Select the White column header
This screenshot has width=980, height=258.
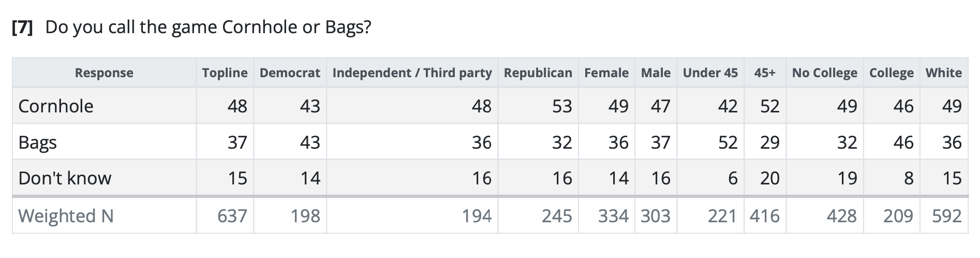tap(943, 73)
